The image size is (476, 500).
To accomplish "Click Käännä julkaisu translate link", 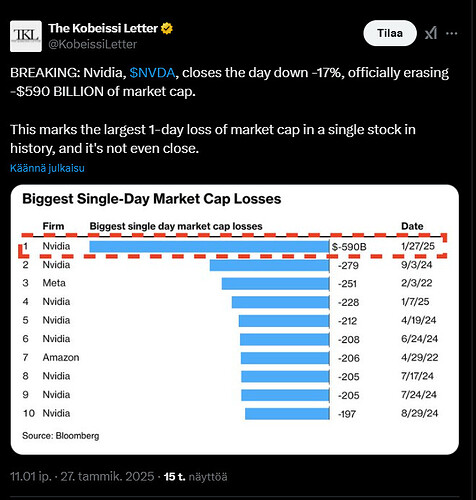I will click(47, 168).
